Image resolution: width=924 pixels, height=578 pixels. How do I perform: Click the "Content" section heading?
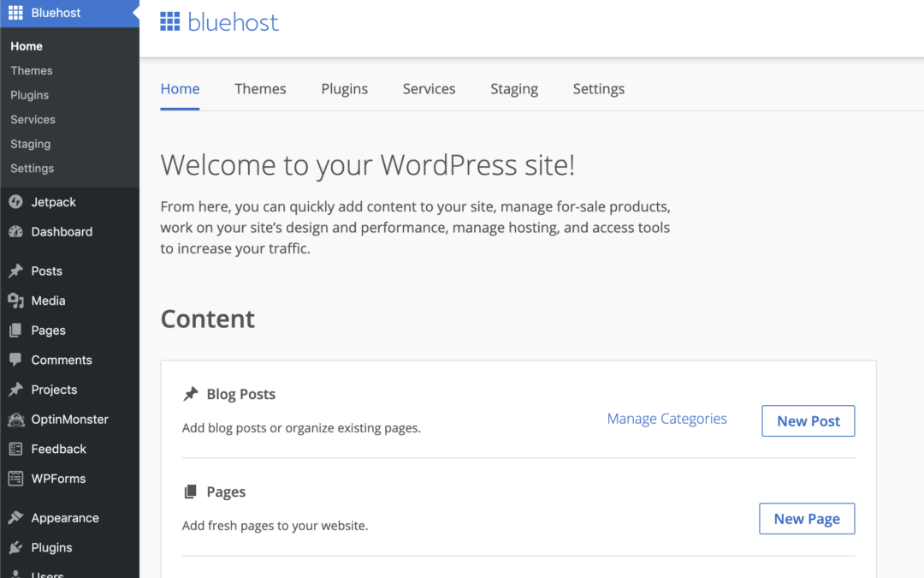pos(207,319)
